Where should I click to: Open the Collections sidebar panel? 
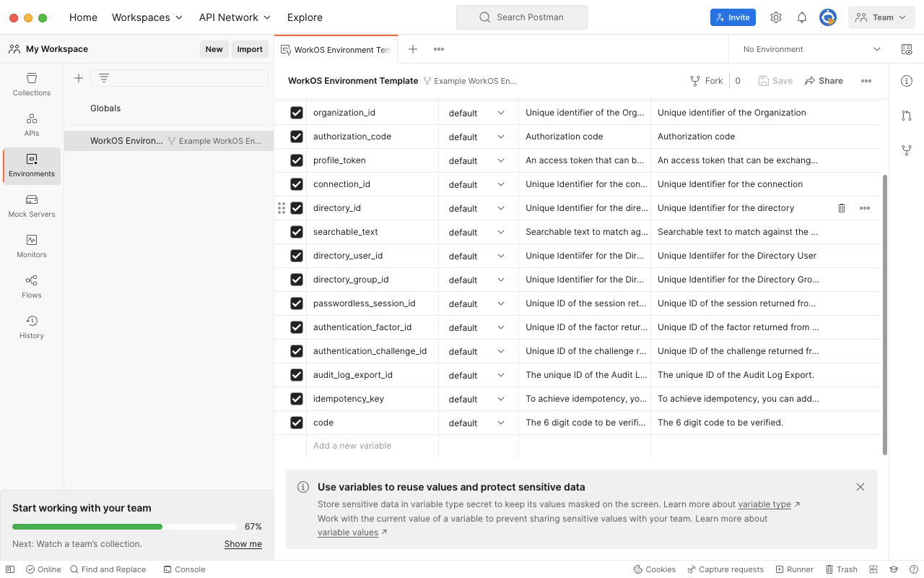(x=32, y=85)
